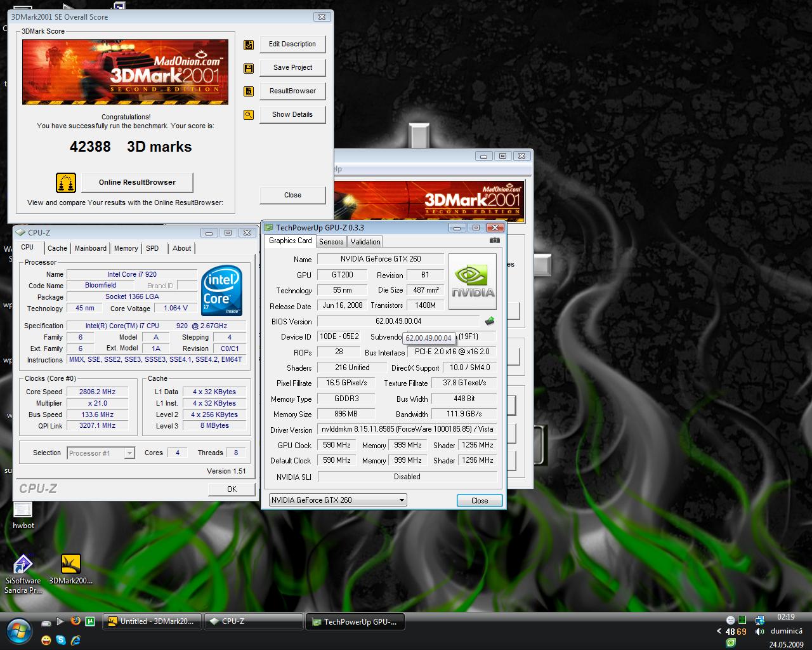Click the Save Project button
The width and height of the screenshot is (812, 650).
[292, 68]
